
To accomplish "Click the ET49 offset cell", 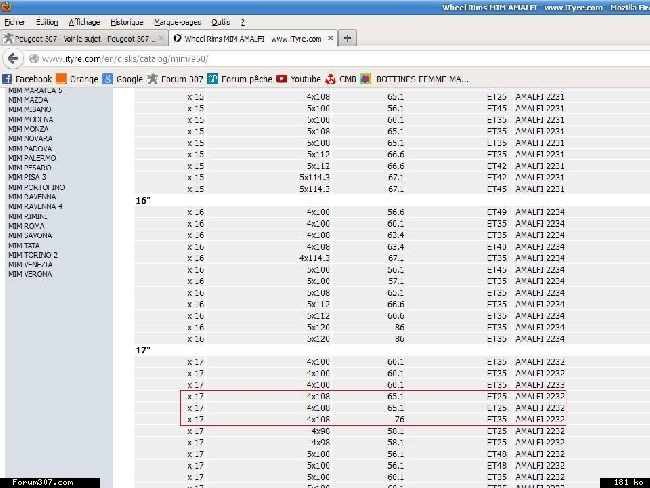I will [x=497, y=212].
